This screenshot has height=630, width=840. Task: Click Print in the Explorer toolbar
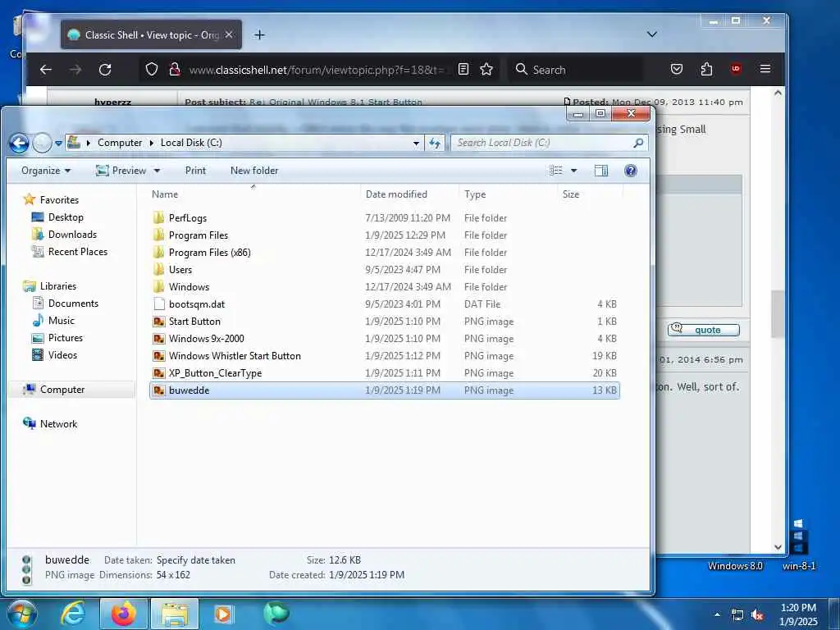[x=195, y=171]
